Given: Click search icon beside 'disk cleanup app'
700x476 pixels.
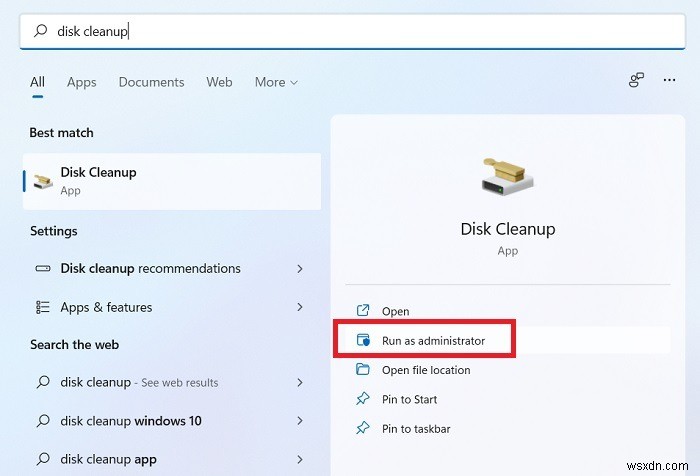Looking at the screenshot, I should pos(43,459).
